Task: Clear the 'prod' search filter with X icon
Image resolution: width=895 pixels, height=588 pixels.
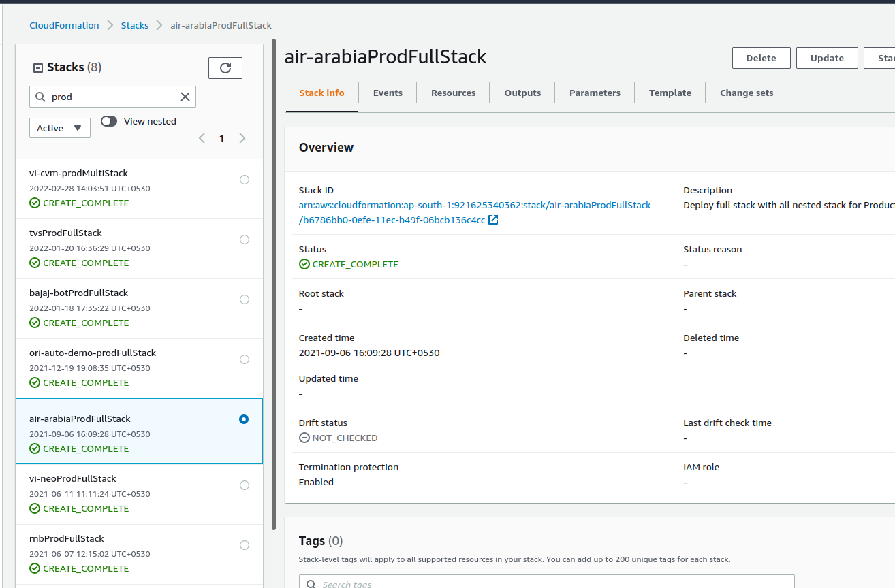Action: click(185, 97)
